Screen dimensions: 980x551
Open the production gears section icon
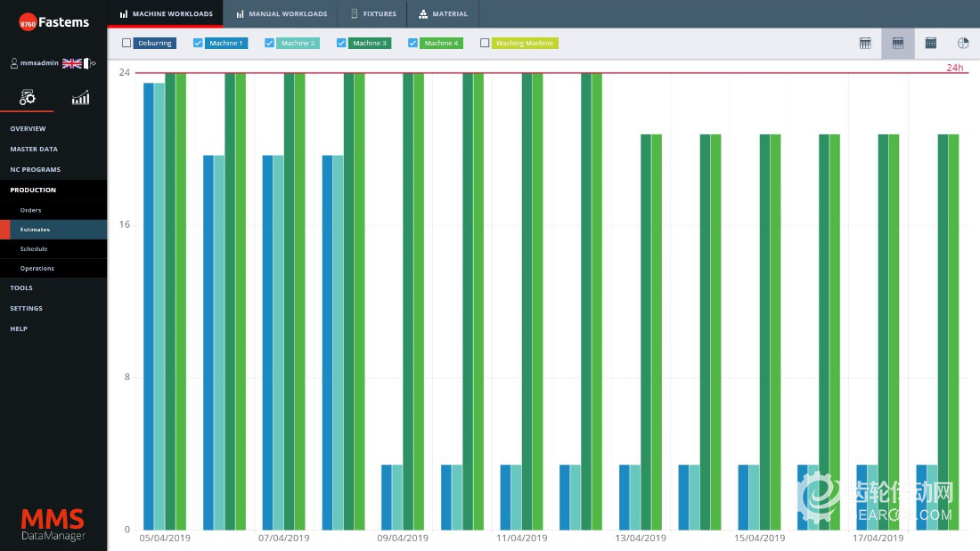(27, 97)
